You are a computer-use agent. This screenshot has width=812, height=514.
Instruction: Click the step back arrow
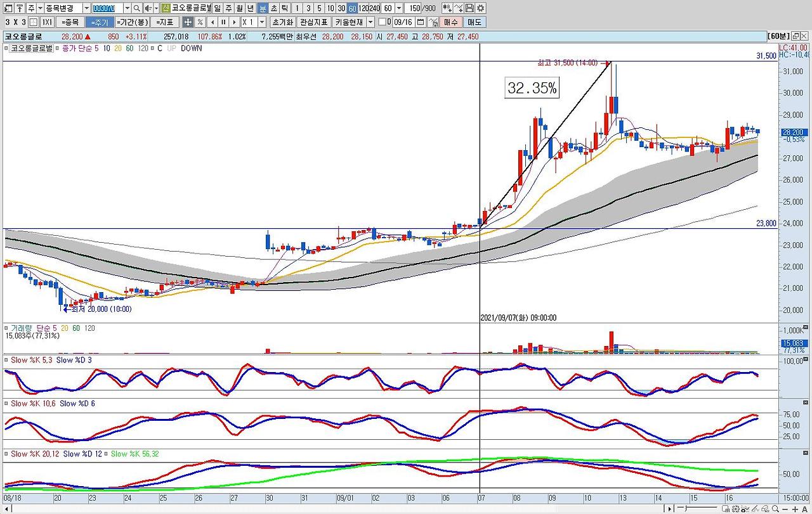click(213, 22)
